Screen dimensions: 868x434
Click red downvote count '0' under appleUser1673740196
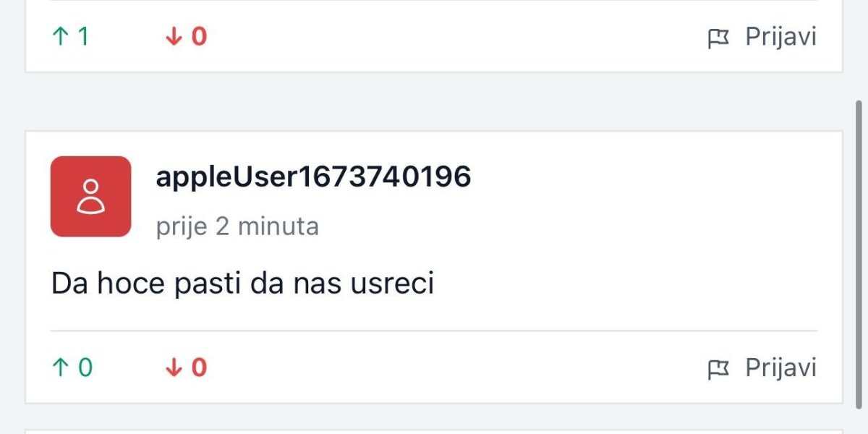click(x=199, y=368)
